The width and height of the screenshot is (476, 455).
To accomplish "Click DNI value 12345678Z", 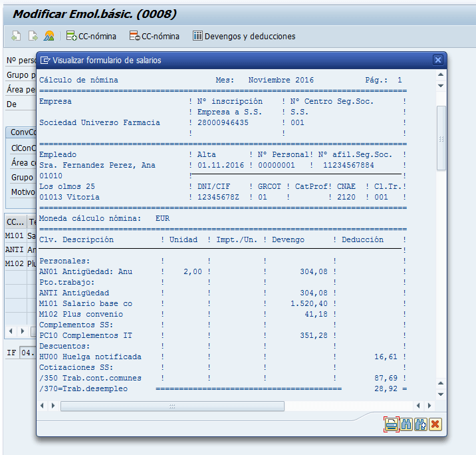I will click(218, 197).
